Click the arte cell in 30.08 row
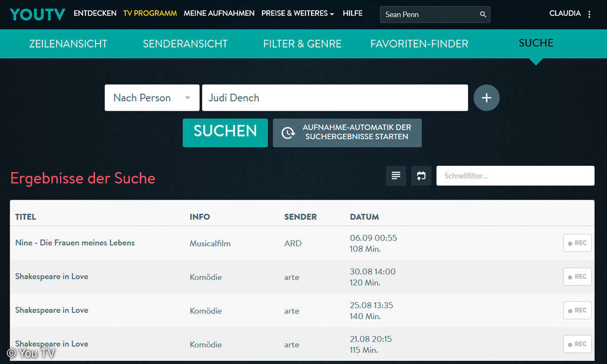This screenshot has width=607, height=364. (292, 278)
